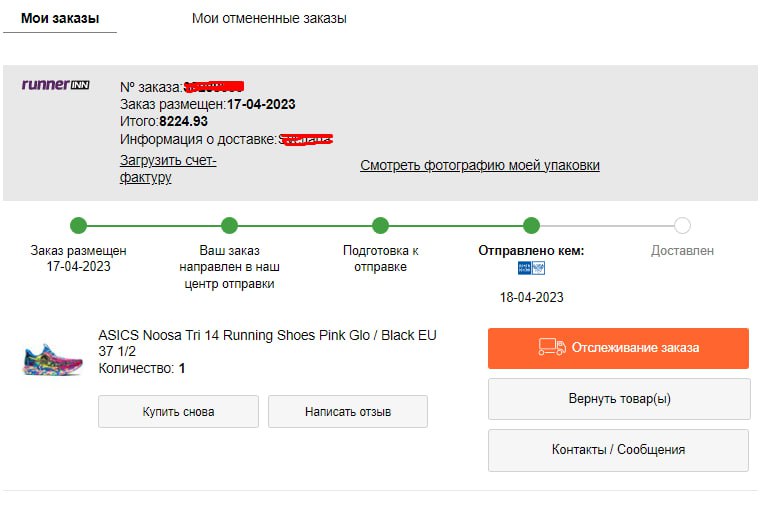Click Написать отзыв button
Viewport: 762px width, 526px height.
click(x=348, y=412)
